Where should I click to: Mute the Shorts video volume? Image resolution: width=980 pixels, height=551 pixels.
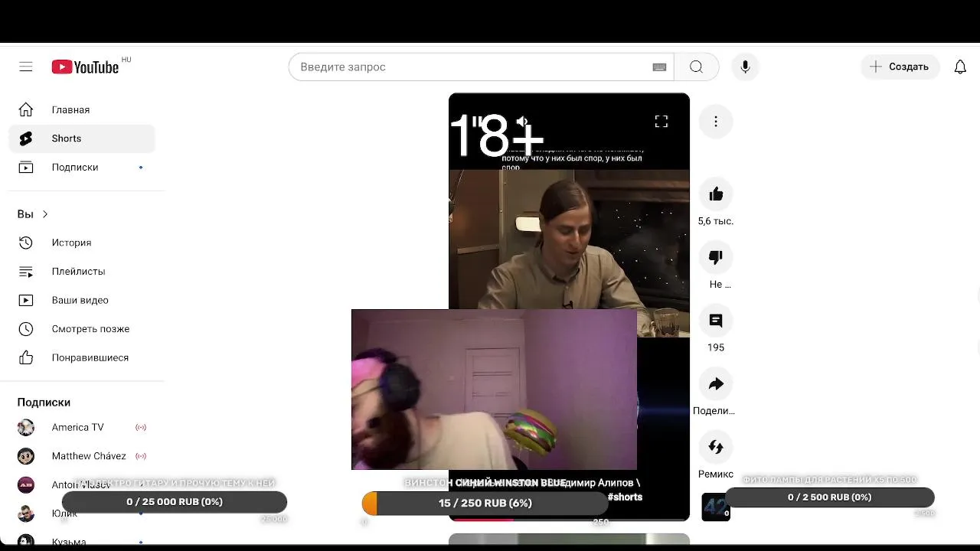[x=523, y=122]
